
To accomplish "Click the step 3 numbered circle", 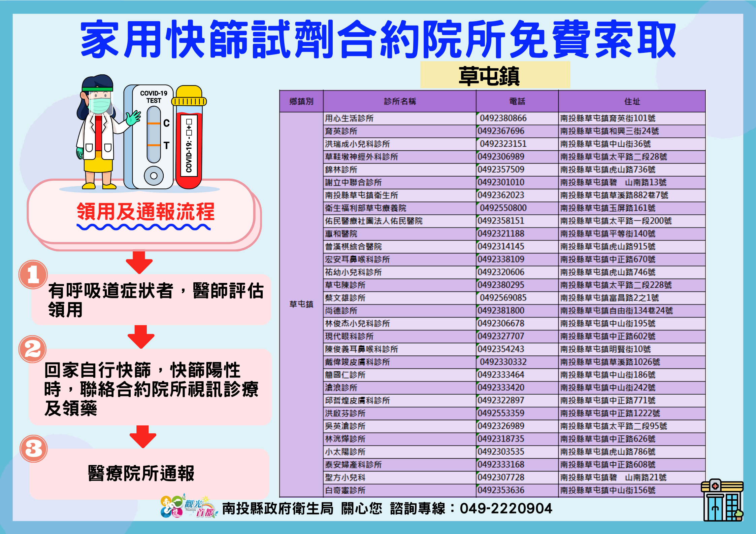I will pyautogui.click(x=33, y=449).
